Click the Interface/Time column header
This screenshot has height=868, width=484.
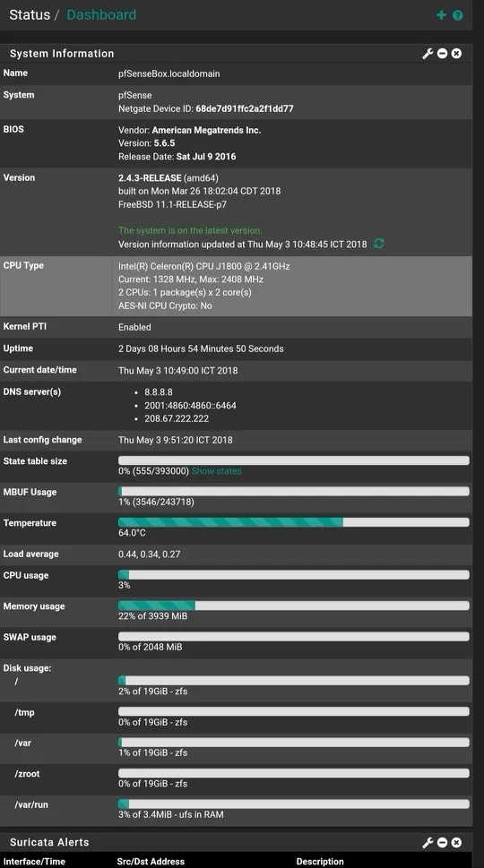(x=34, y=862)
